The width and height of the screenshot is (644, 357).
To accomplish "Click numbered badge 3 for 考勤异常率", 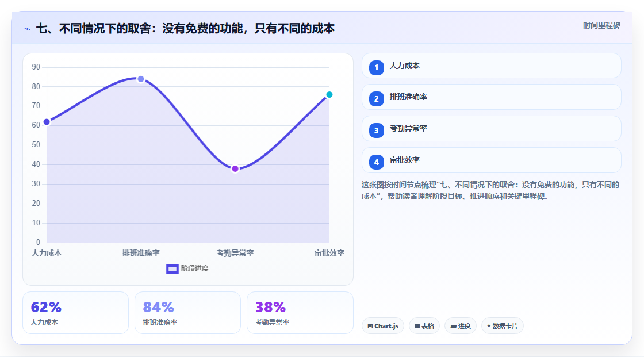I will 376,130.
